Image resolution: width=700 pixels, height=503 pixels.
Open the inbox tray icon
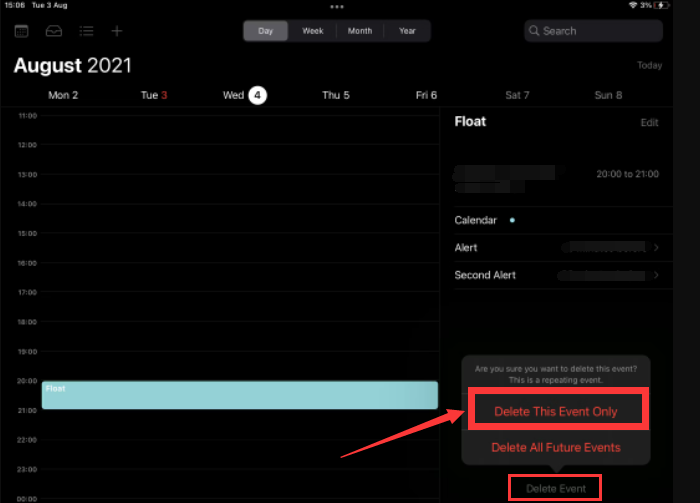54,31
